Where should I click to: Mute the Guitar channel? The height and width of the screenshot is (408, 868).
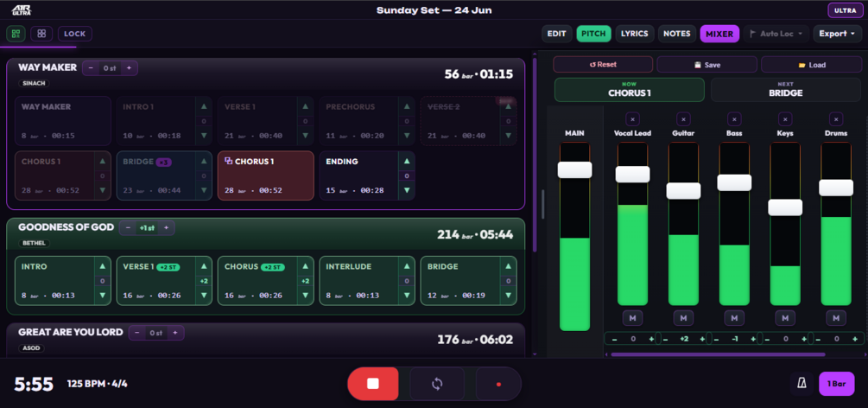pyautogui.click(x=684, y=318)
